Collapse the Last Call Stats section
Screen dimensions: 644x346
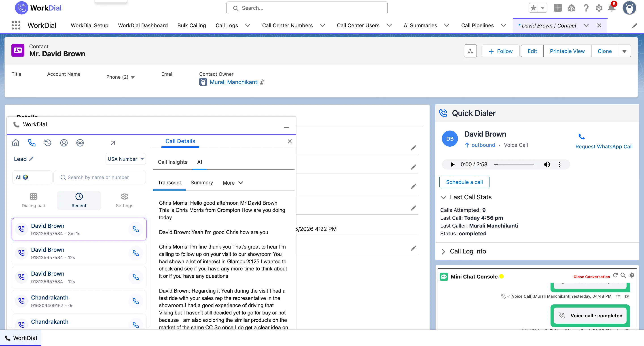pyautogui.click(x=443, y=197)
